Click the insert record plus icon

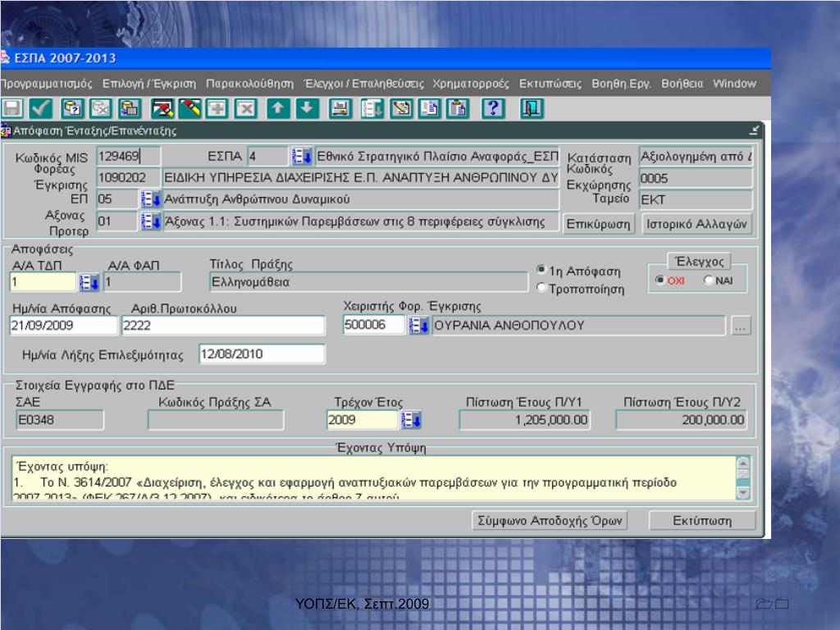point(217,109)
